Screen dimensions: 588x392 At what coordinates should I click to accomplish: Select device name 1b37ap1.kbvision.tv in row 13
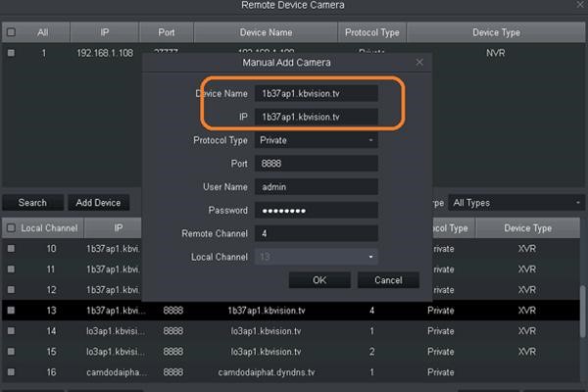coord(267,311)
